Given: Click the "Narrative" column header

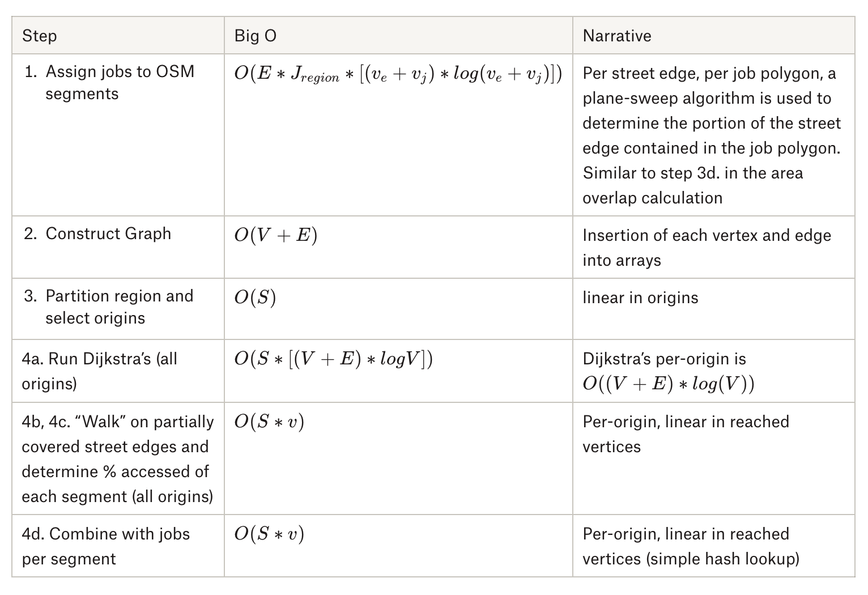Looking at the screenshot, I should click(x=617, y=36).
